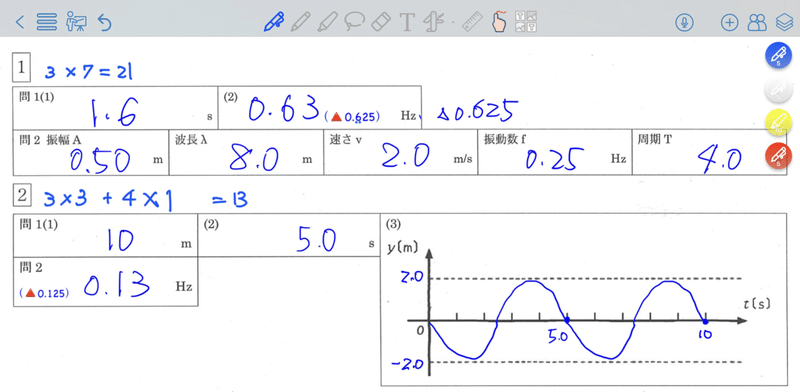This screenshot has width=800, height=392.
Task: Click the red triangle 0.125 annotation
Action: coord(44,293)
